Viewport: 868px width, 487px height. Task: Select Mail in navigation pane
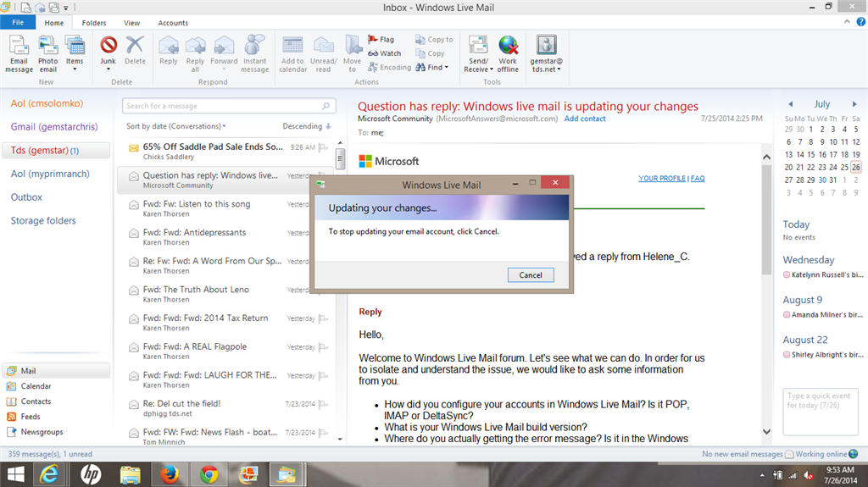pos(56,371)
